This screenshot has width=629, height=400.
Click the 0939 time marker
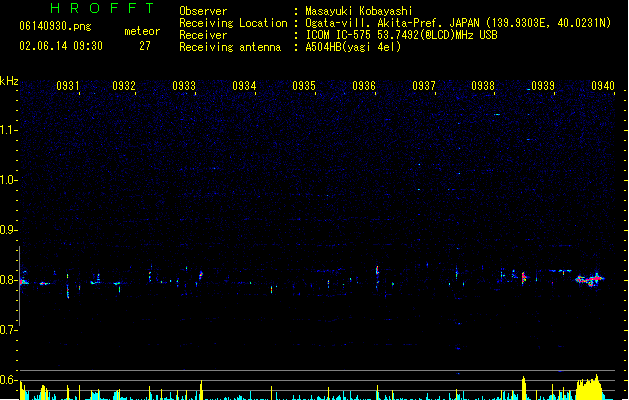(x=543, y=86)
